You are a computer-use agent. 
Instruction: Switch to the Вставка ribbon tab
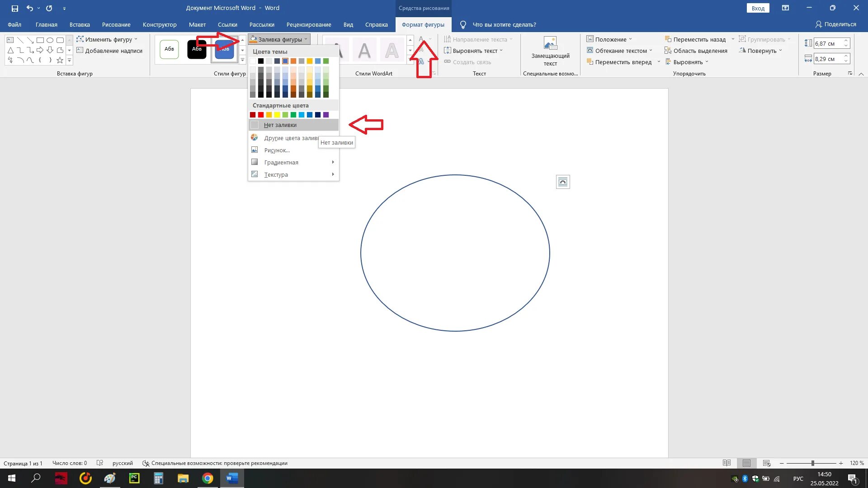pyautogui.click(x=80, y=25)
